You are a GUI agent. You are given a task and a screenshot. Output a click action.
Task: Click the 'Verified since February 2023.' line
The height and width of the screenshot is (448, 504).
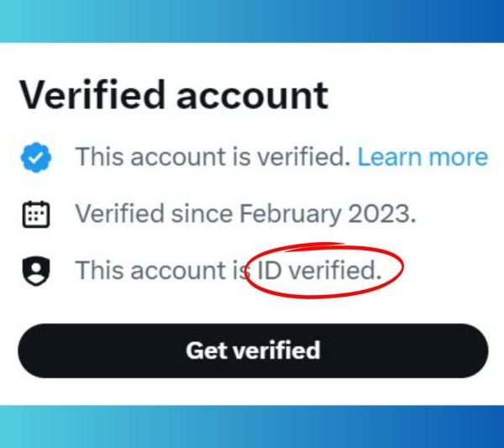[x=245, y=213]
